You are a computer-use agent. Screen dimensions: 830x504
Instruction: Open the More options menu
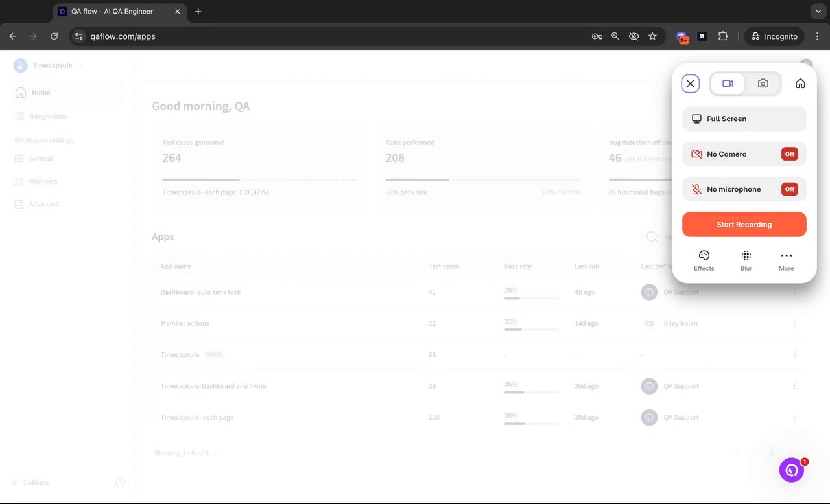click(x=786, y=260)
